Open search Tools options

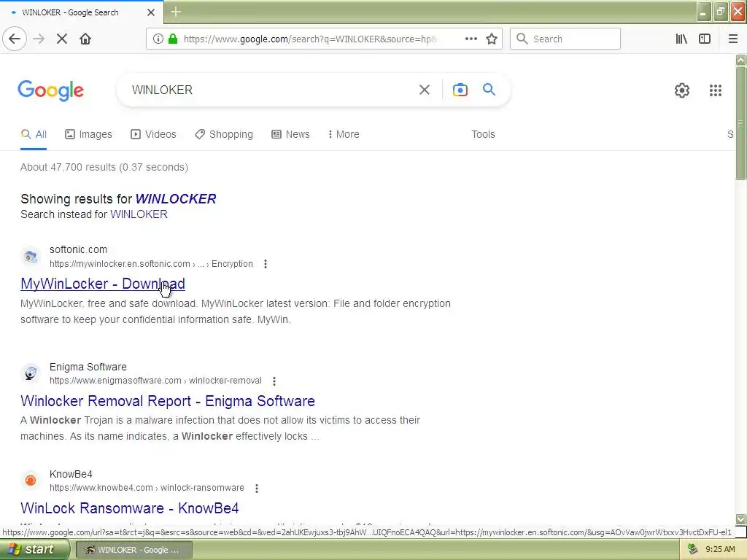483,134
